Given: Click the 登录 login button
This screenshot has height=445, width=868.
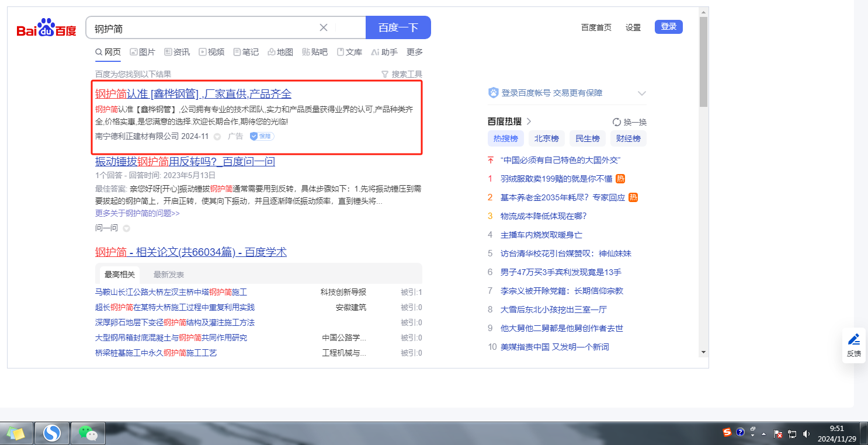Looking at the screenshot, I should [668, 27].
